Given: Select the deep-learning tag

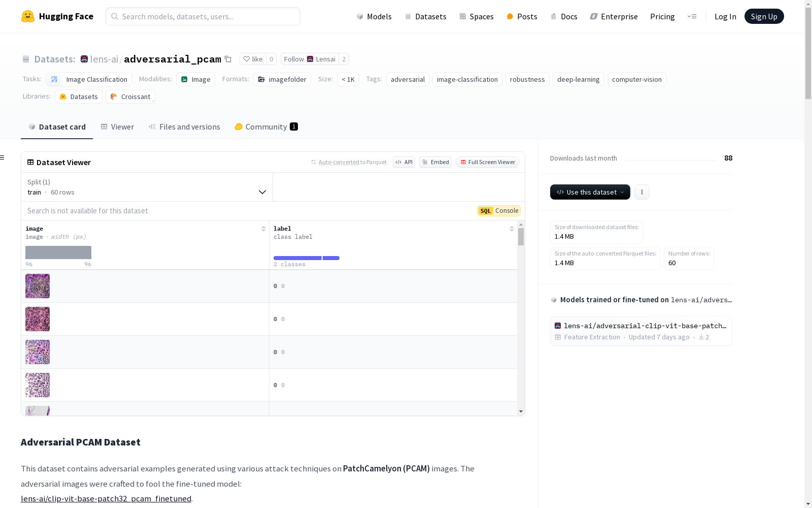Looking at the screenshot, I should [578, 79].
